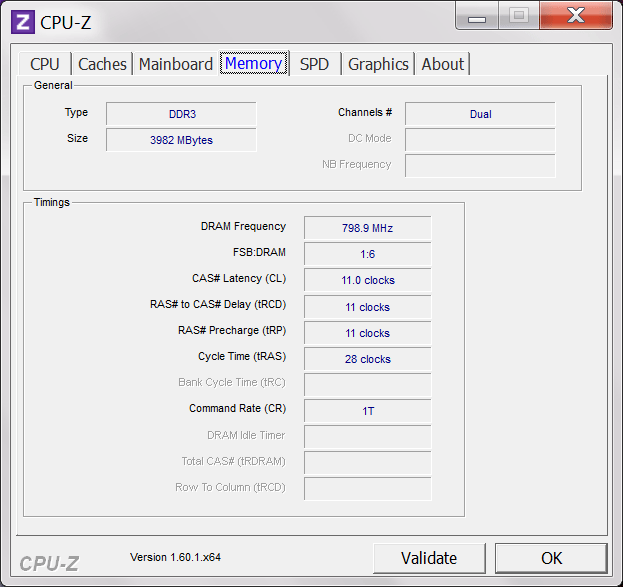Click the memory Type field showing DDR3
Image resolution: width=623 pixels, height=587 pixels.
181,114
